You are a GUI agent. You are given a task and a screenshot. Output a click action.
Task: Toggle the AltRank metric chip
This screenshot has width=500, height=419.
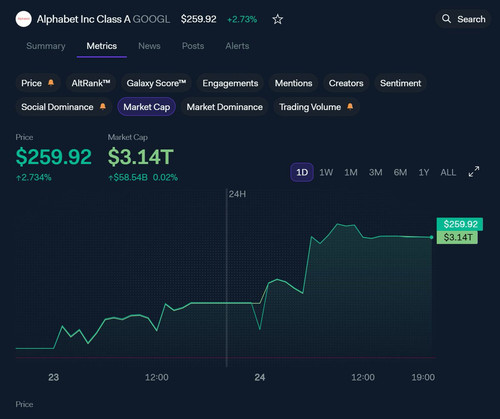(91, 83)
